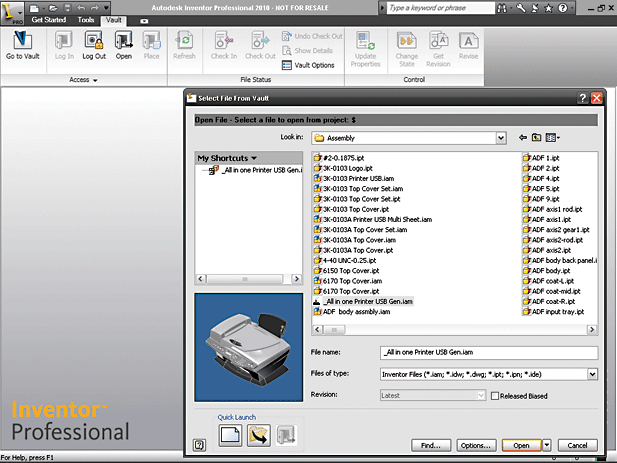Select _All in one Printer USB Gen shortcut

(255, 170)
